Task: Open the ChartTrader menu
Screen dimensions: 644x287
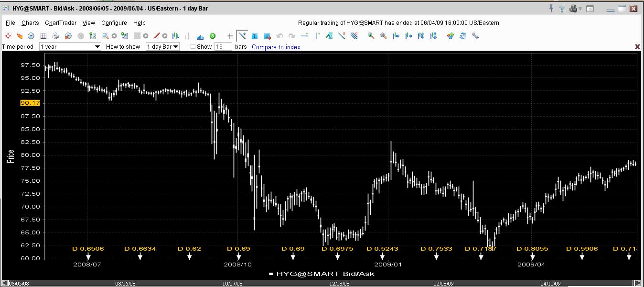Action: [x=61, y=22]
